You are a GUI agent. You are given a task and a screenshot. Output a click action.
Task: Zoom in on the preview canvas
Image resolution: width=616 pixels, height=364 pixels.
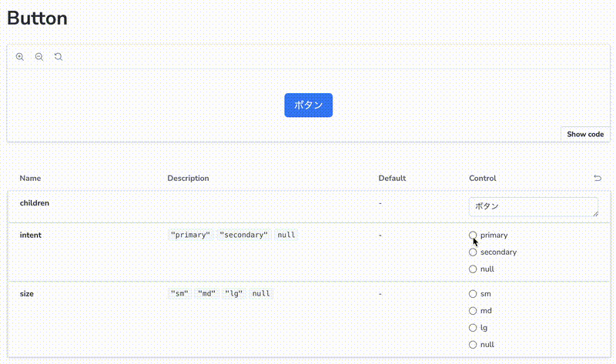point(20,57)
